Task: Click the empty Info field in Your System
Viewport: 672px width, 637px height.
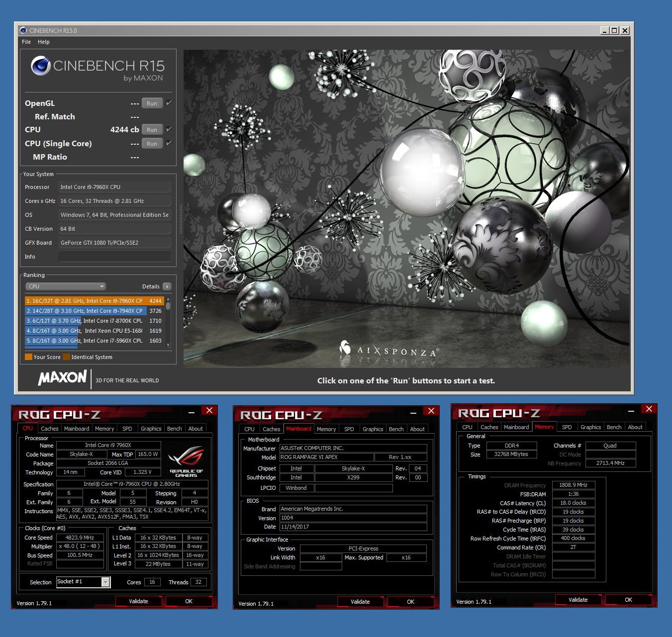Action: click(114, 257)
